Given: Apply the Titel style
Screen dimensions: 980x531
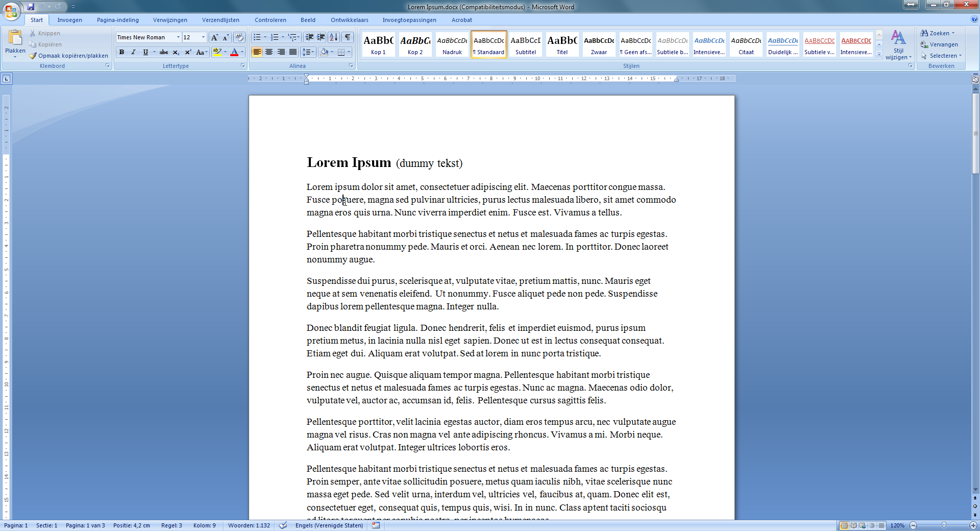Looking at the screenshot, I should (562, 44).
